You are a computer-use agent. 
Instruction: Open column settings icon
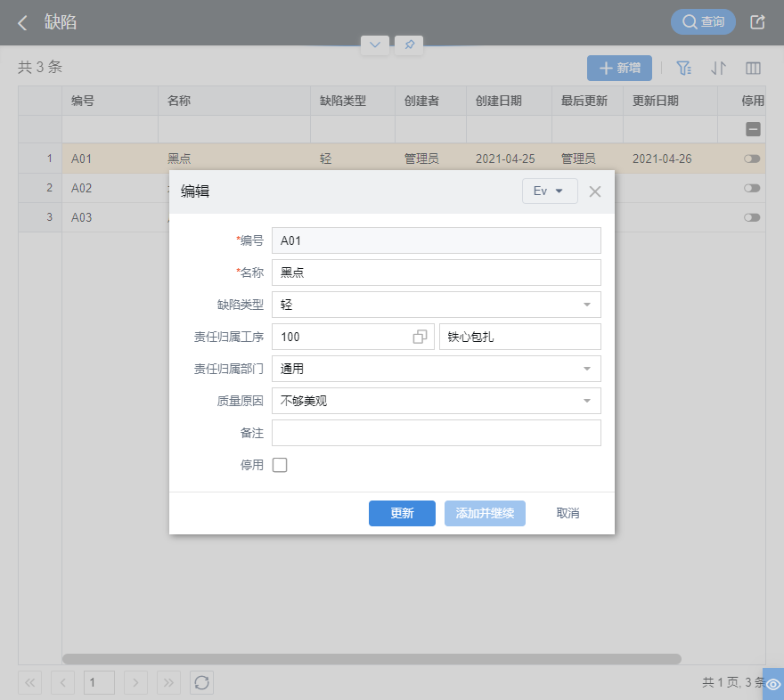[x=753, y=68]
